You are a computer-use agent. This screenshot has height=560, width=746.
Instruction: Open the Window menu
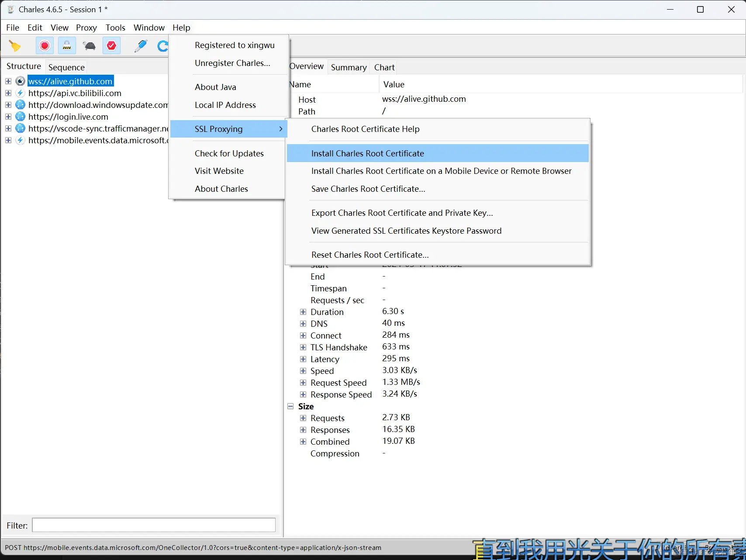pyautogui.click(x=149, y=28)
